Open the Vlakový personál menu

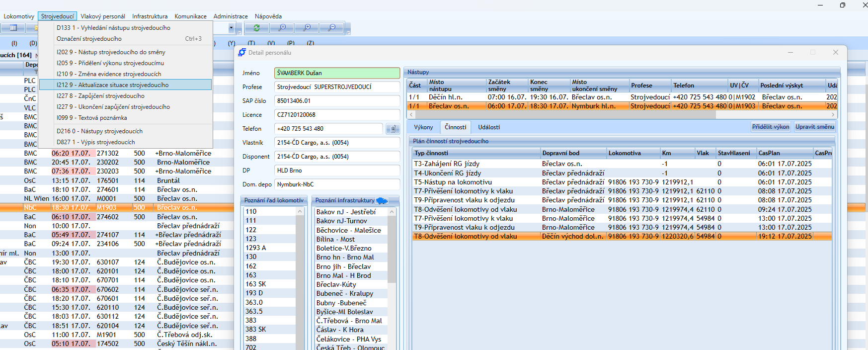click(103, 16)
